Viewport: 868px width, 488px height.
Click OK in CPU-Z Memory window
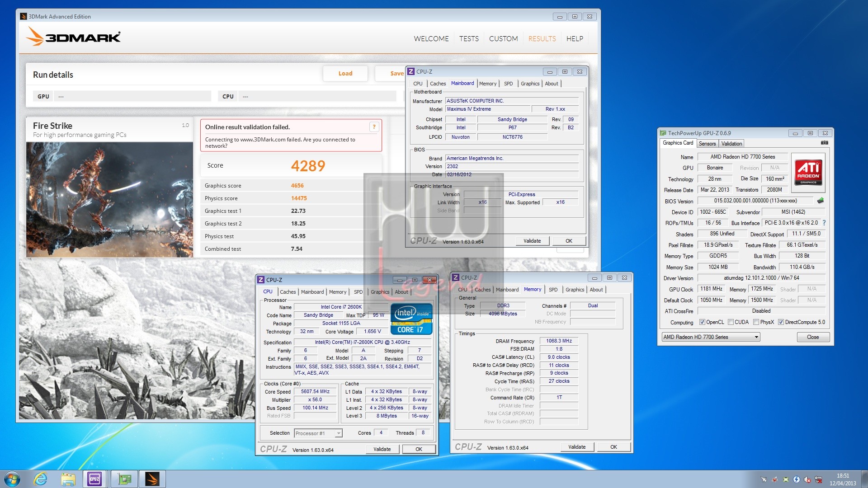613,447
